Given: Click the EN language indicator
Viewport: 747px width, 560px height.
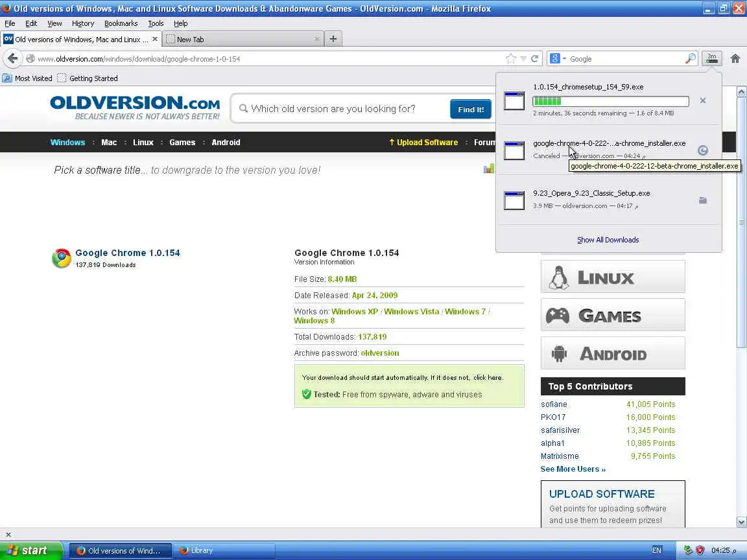Looking at the screenshot, I should [656, 550].
